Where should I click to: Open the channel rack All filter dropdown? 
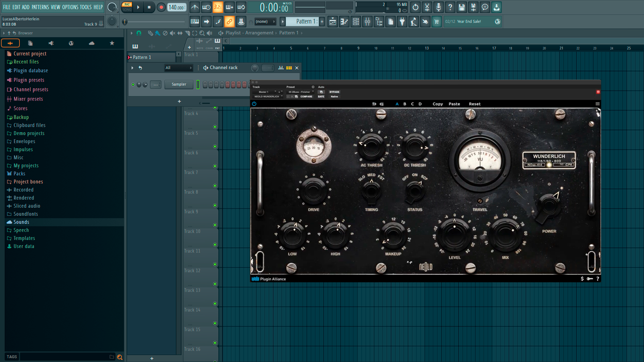point(178,68)
